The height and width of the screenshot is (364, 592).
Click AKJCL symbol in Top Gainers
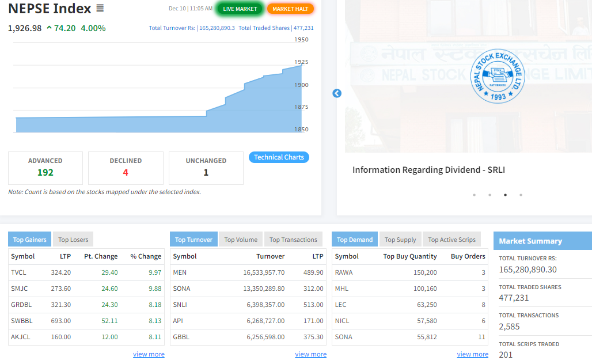(x=20, y=337)
